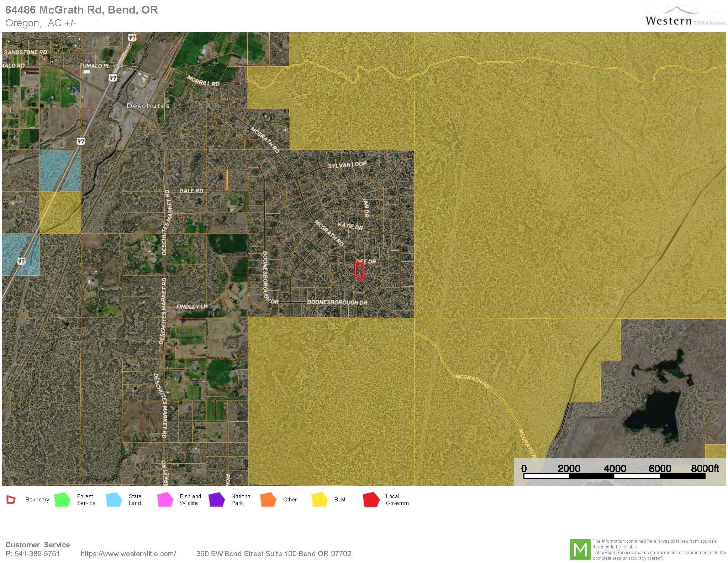This screenshot has height=563, width=728.
Task: Click the Deschutes town label
Action: coord(148,106)
